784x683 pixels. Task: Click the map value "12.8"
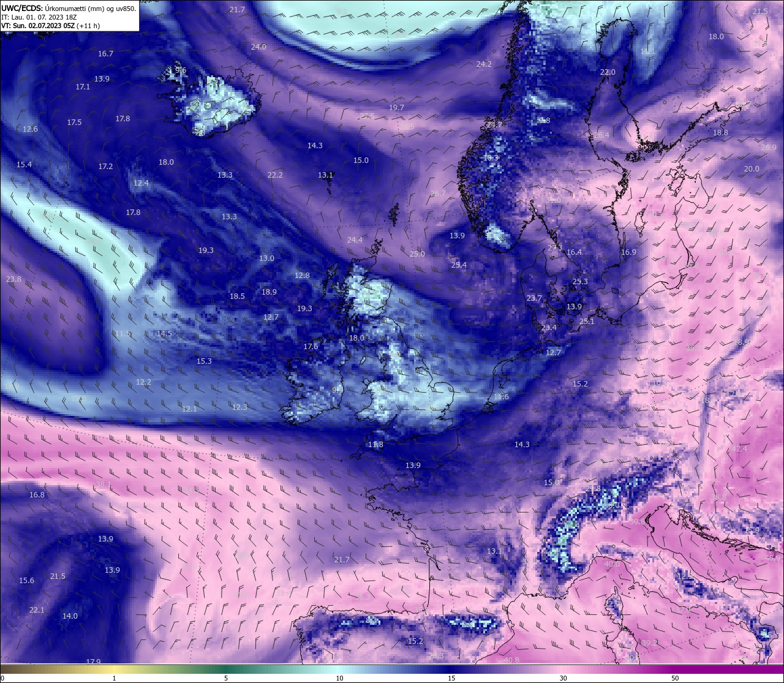[302, 276]
